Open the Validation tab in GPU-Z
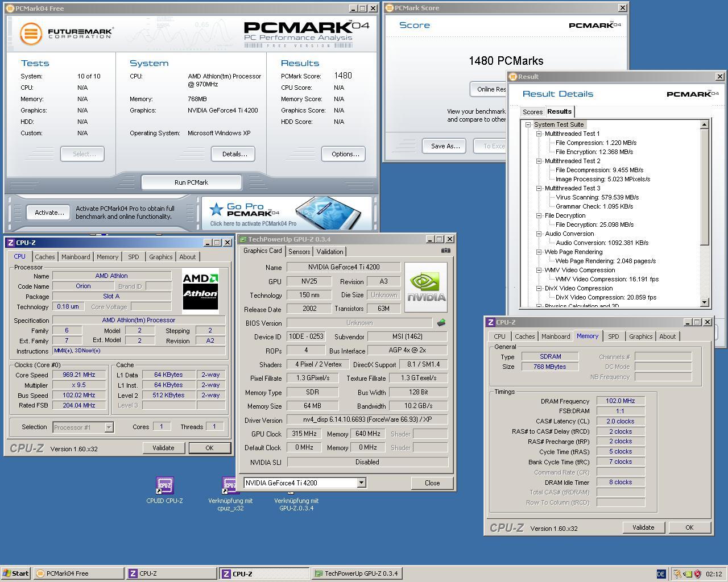 click(x=330, y=252)
